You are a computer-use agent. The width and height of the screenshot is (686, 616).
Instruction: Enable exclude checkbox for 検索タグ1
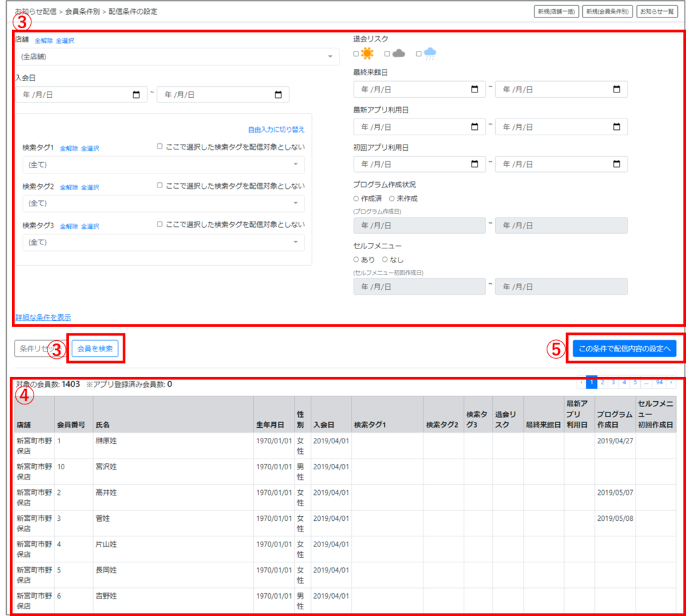(160, 147)
